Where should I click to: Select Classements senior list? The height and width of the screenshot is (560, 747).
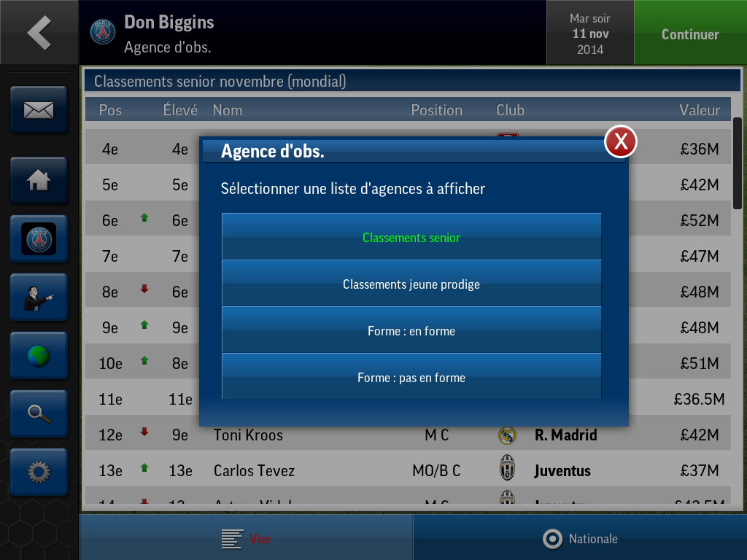(411, 237)
